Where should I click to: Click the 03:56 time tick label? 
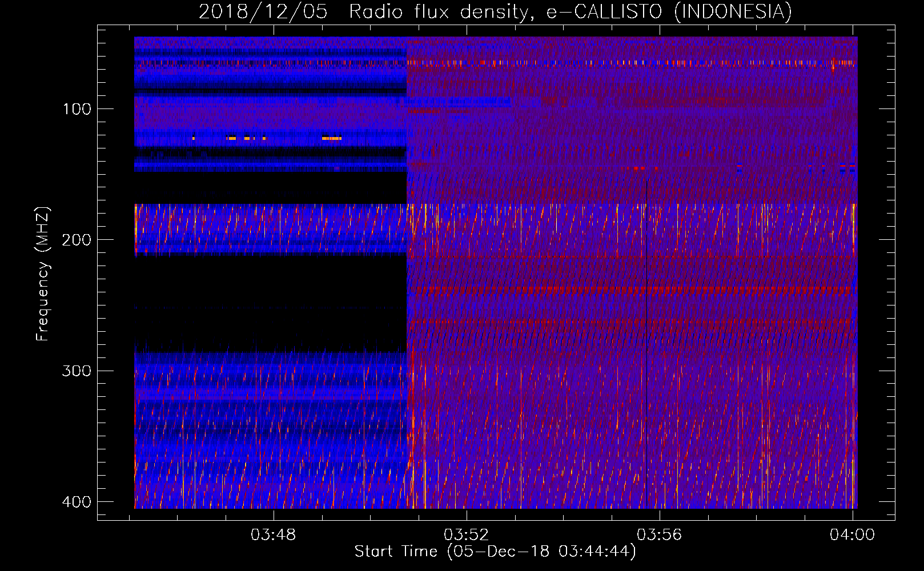click(660, 534)
